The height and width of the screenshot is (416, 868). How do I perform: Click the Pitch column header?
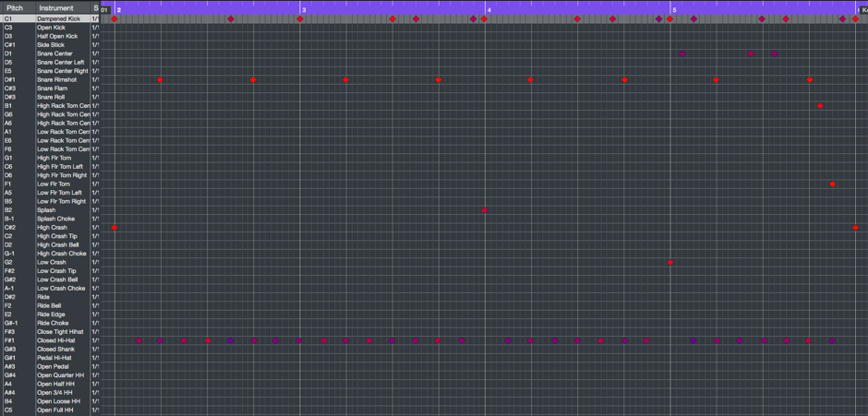pyautogui.click(x=16, y=7)
